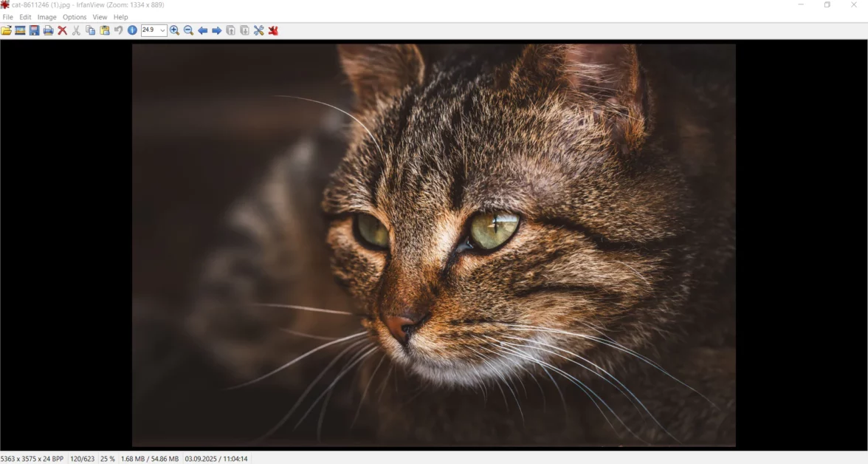Go to previous image with left arrow
This screenshot has width=868, height=464.
point(203,30)
